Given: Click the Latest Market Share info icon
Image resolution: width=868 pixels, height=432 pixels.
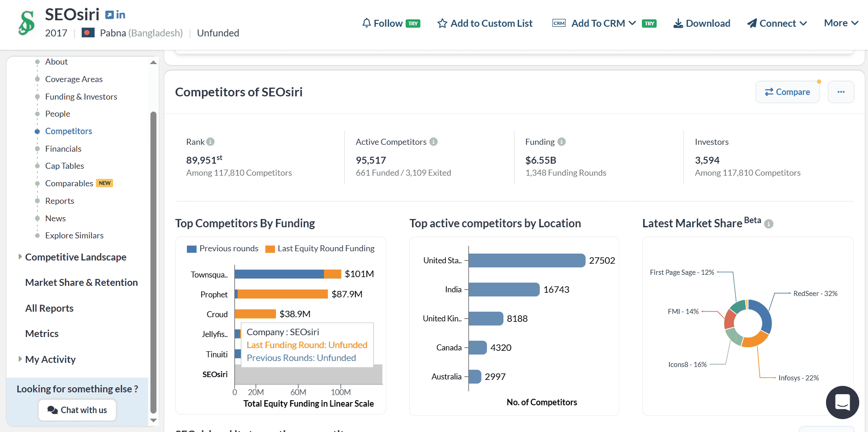Looking at the screenshot, I should [768, 224].
